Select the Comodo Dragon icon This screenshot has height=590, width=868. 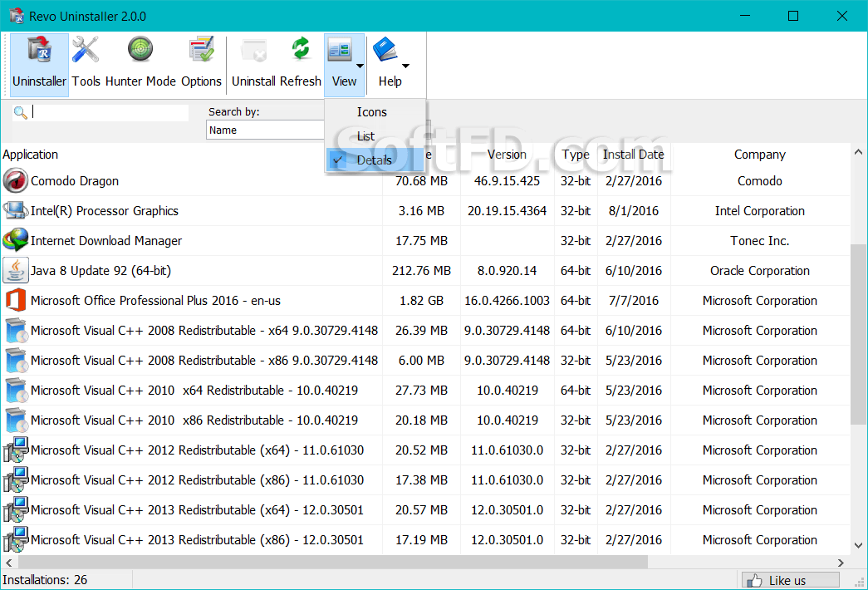(x=16, y=180)
